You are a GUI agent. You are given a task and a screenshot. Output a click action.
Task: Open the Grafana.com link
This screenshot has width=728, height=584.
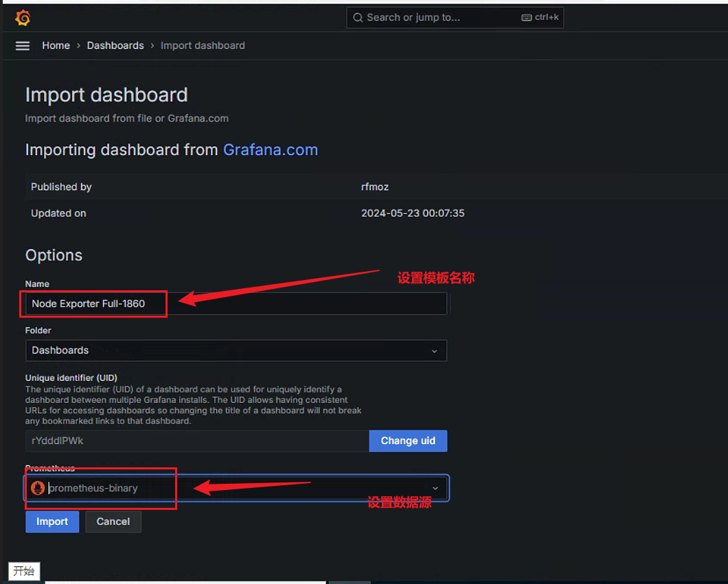270,150
